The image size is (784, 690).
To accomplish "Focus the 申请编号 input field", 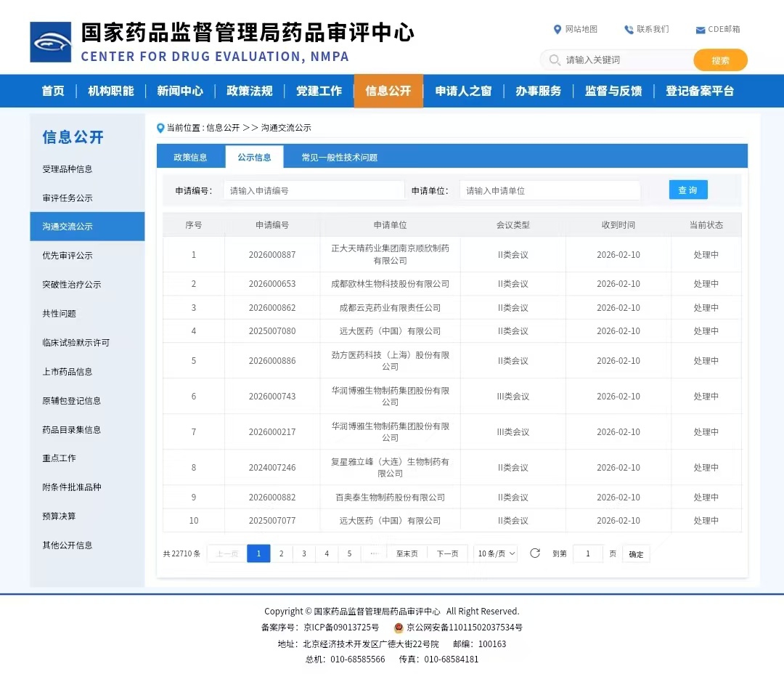I will coord(314,190).
